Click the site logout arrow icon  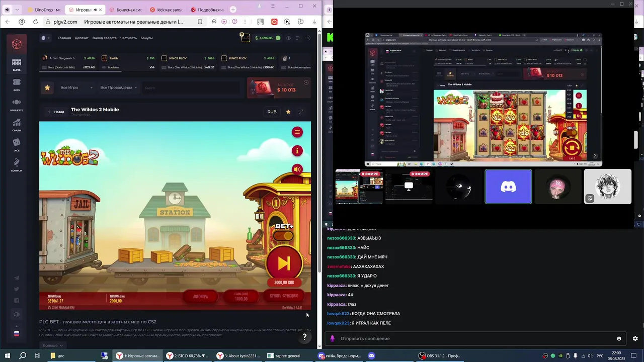307,38
